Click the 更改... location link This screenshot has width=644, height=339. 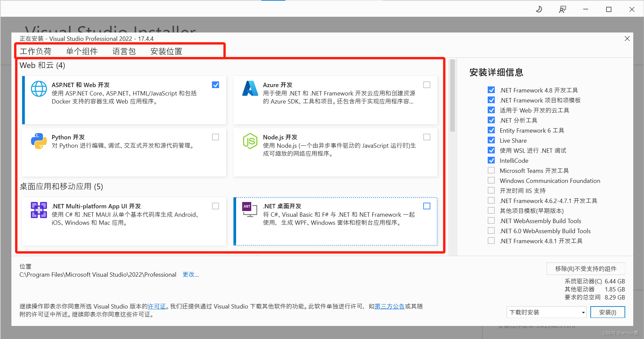(191, 275)
